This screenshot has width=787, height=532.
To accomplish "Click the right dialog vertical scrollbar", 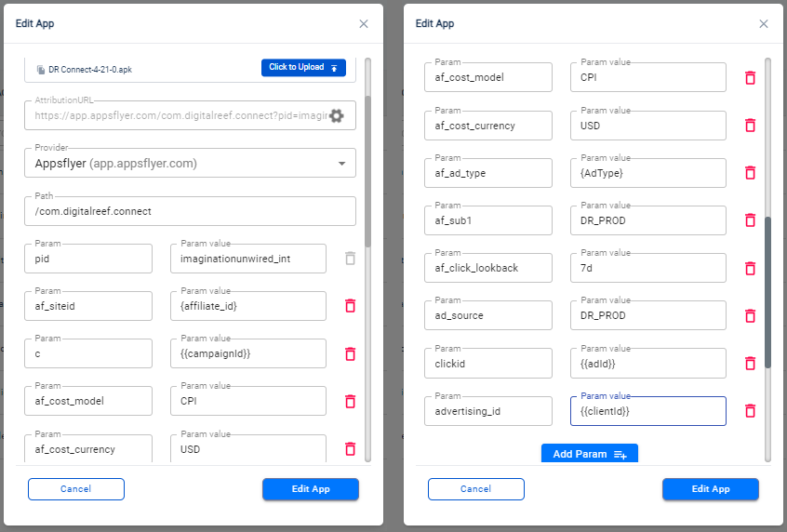I will [x=767, y=293].
